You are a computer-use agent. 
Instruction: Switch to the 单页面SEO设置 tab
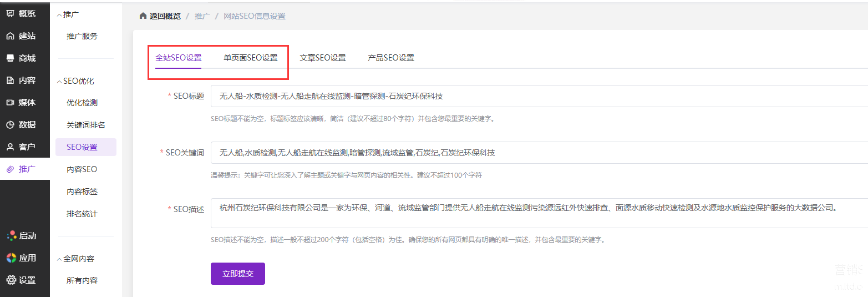[x=250, y=58]
